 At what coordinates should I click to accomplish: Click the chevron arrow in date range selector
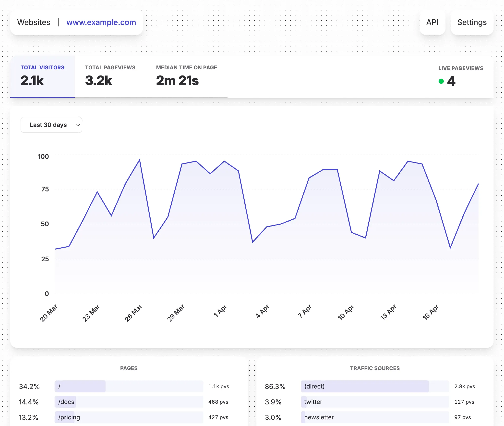point(78,125)
